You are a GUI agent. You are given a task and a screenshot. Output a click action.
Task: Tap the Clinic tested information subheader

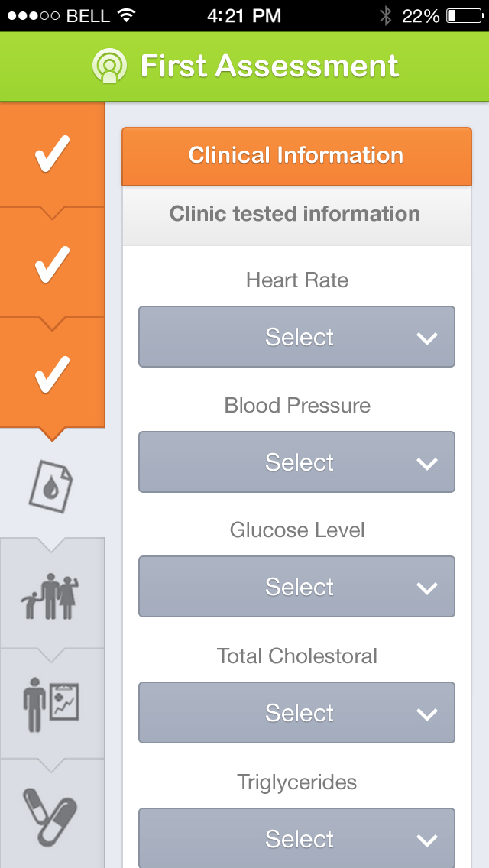tap(296, 214)
